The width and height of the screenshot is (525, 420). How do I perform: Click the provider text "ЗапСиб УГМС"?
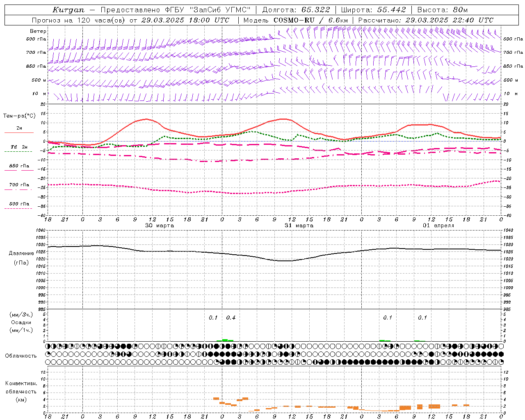[x=220, y=10]
